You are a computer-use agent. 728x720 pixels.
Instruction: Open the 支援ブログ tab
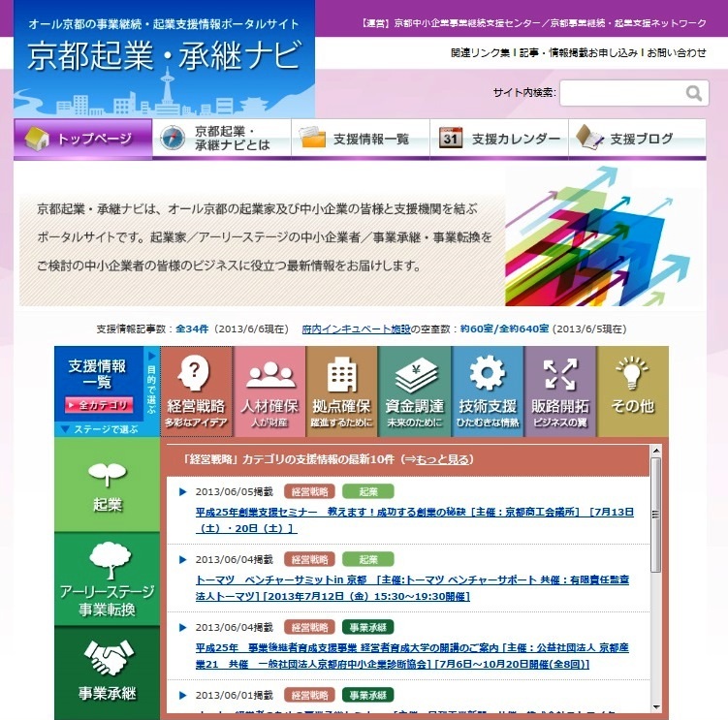637,139
